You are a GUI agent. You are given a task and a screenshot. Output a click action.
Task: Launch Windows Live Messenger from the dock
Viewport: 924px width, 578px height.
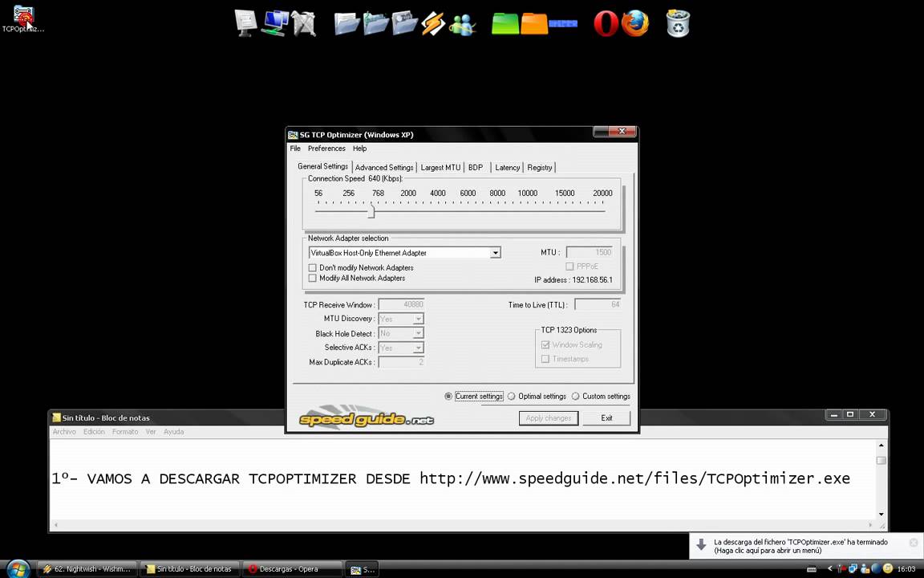click(462, 25)
